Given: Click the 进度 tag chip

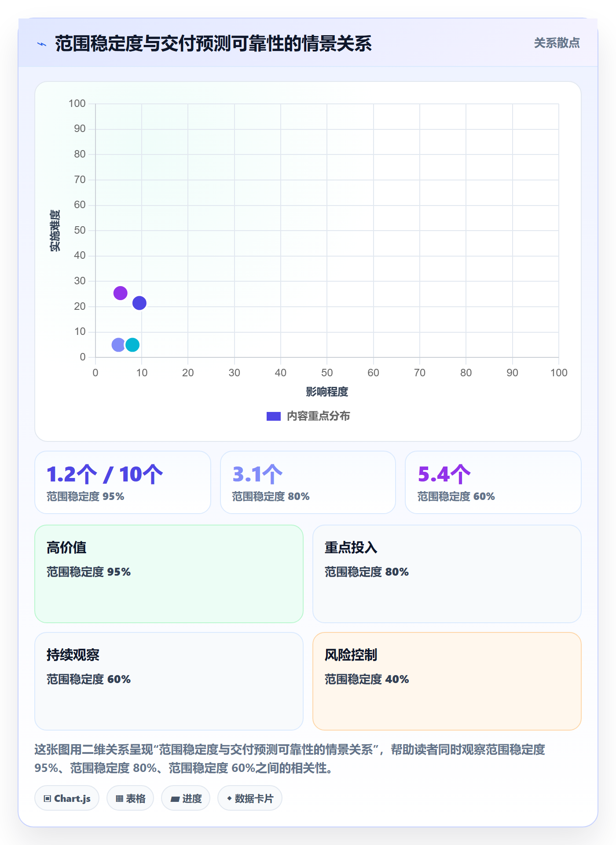Looking at the screenshot, I should 186,798.
